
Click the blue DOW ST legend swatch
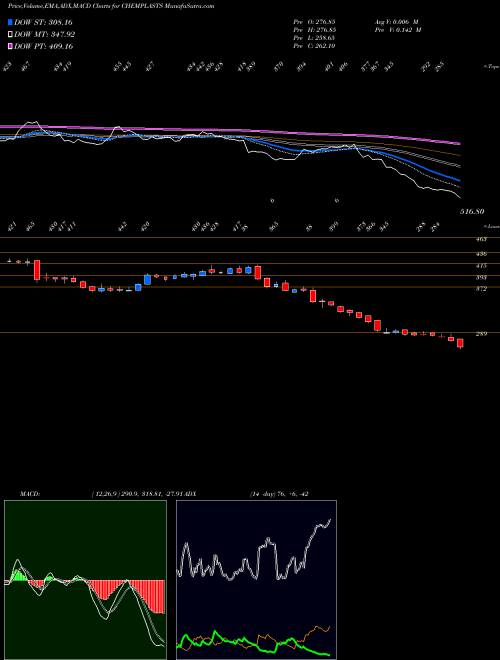pyautogui.click(x=10, y=22)
